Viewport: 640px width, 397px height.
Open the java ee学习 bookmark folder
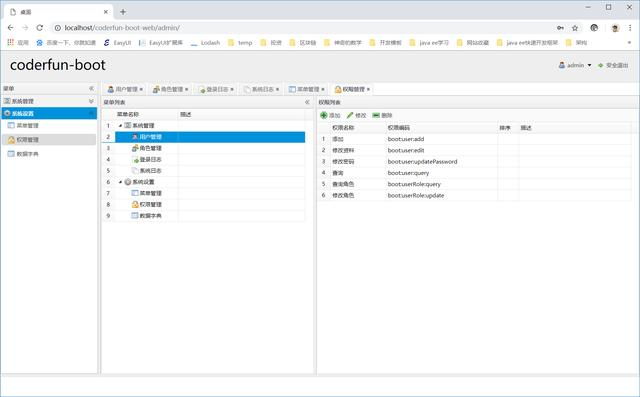429,42
